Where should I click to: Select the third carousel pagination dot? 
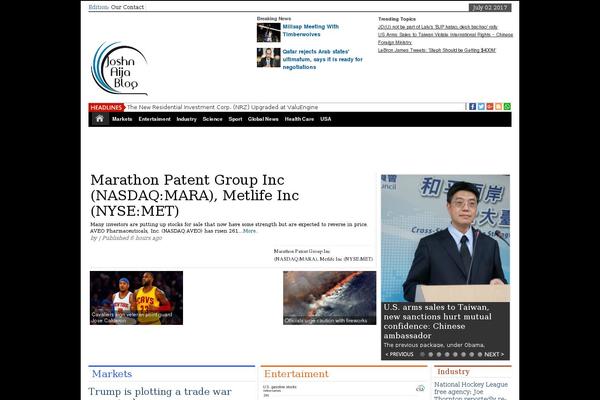(439, 354)
